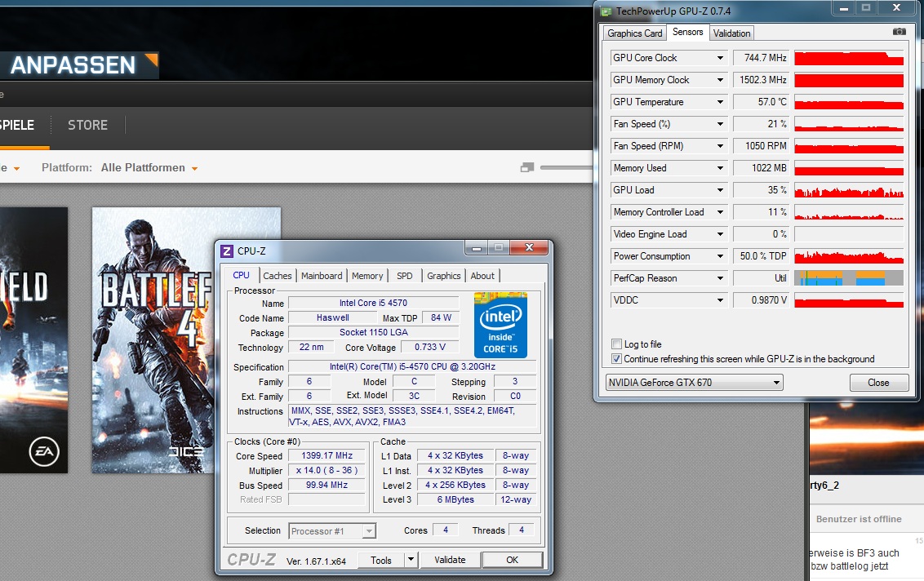Switch to the Caches tab in CPU-Z
The image size is (924, 581).
pyautogui.click(x=277, y=276)
